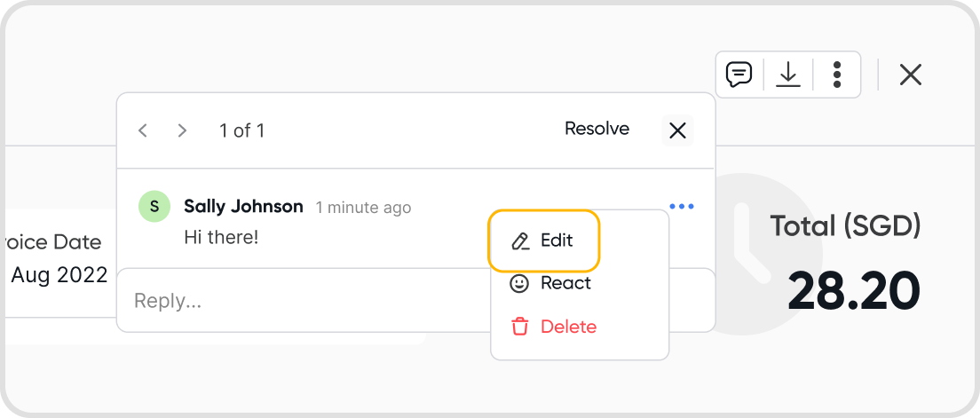Image resolution: width=980 pixels, height=418 pixels.
Task: Choose React from the comment menu
Action: click(x=565, y=283)
